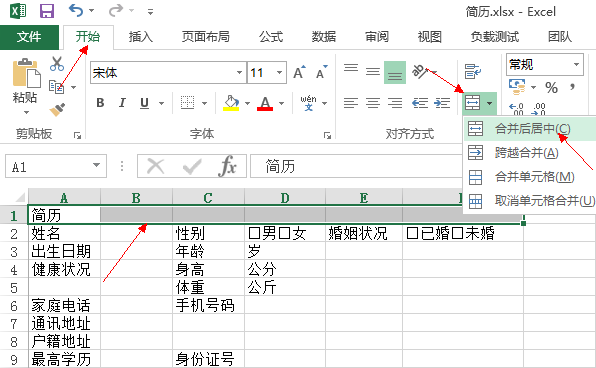The width and height of the screenshot is (596, 368).
Task: Toggle Underline formatting
Action: tap(144, 103)
